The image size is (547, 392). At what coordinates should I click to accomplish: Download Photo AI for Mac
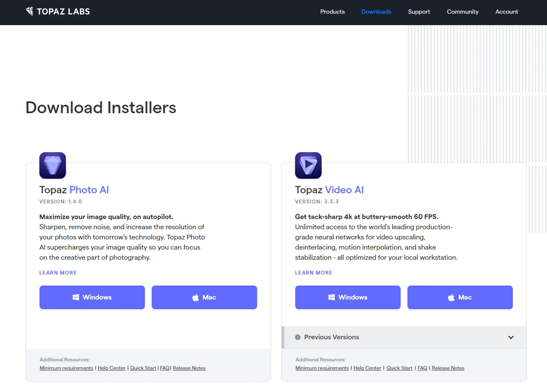[x=204, y=297]
